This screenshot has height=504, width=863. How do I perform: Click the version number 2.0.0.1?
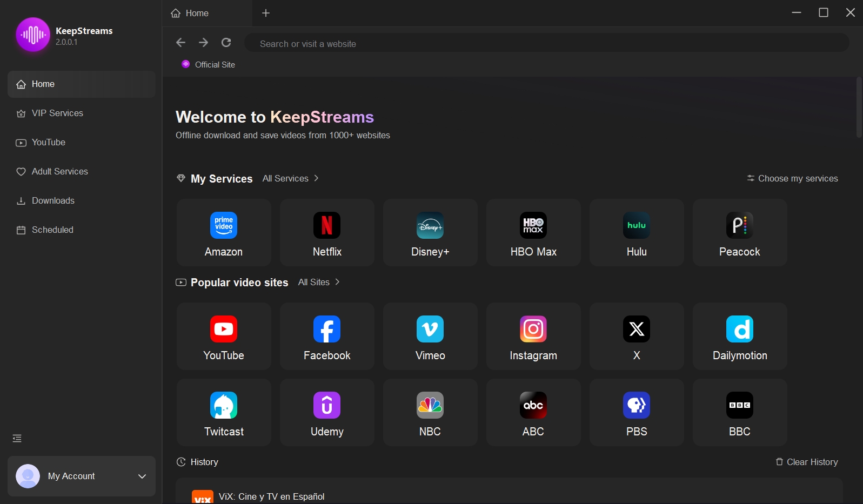coord(66,42)
